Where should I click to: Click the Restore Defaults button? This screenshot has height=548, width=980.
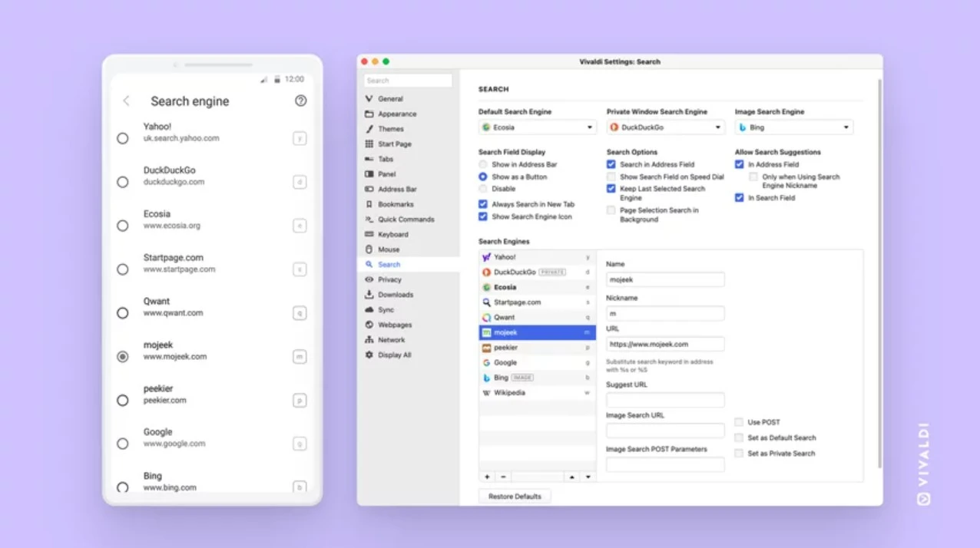pyautogui.click(x=515, y=497)
